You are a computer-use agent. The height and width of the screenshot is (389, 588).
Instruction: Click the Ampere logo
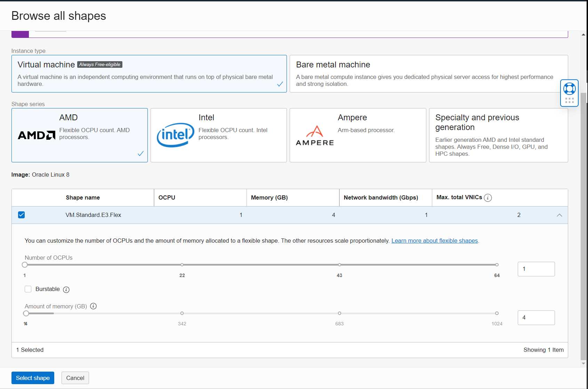315,136
